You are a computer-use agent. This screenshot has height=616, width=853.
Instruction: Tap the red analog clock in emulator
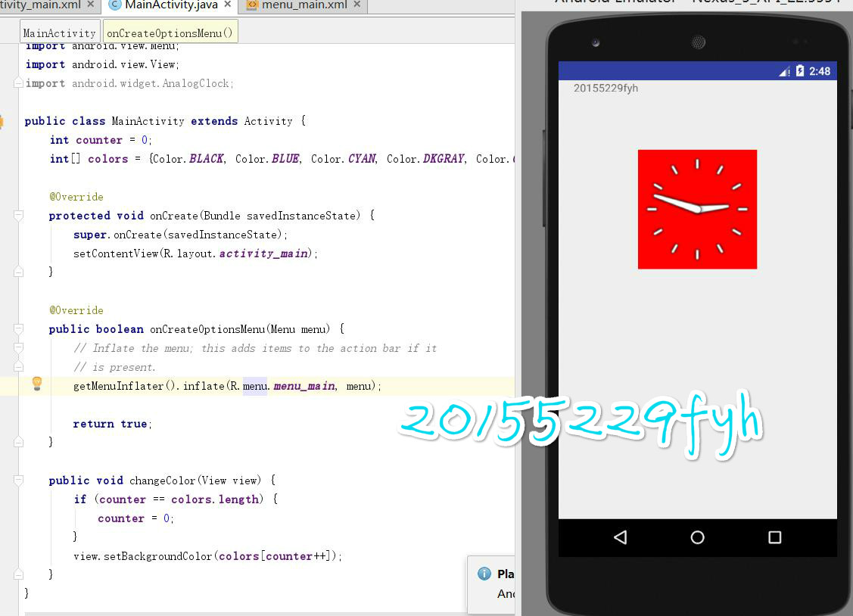(697, 210)
